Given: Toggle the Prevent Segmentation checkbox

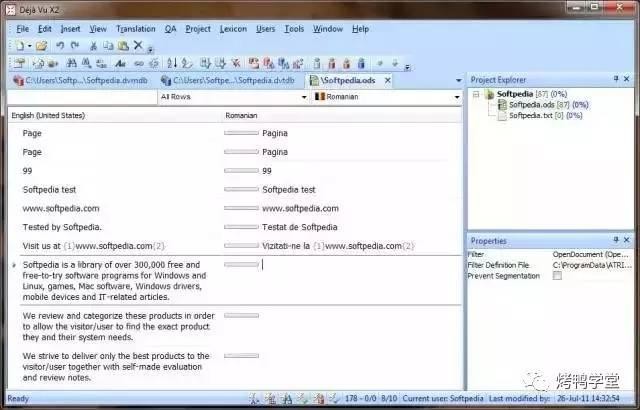Looking at the screenshot, I should pos(557,276).
